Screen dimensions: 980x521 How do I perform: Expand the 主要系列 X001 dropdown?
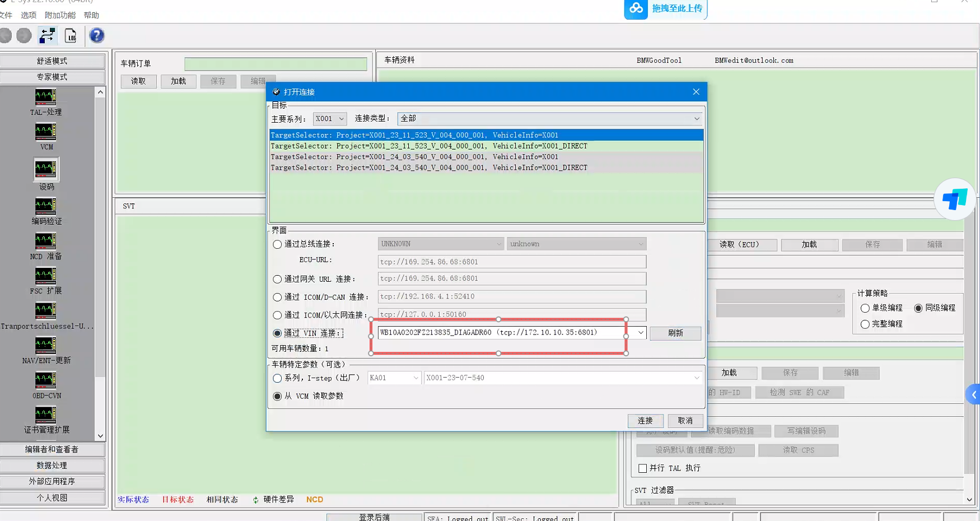pyautogui.click(x=330, y=119)
